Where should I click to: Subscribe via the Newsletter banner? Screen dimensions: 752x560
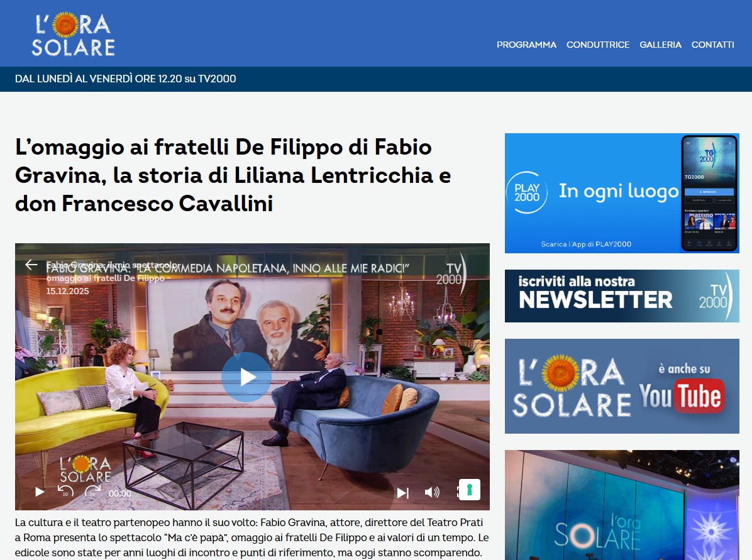click(x=622, y=296)
